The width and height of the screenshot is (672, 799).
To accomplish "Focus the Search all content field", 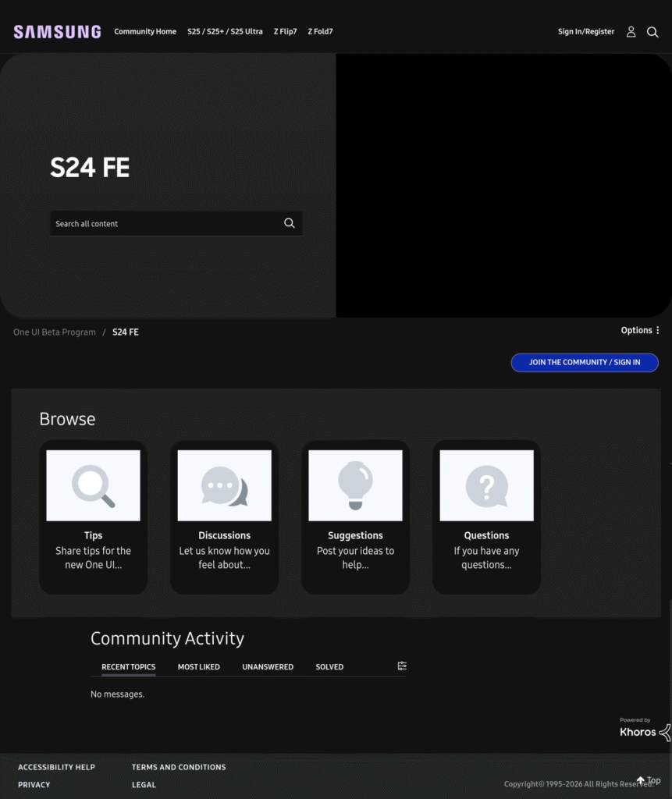I will pos(164,224).
